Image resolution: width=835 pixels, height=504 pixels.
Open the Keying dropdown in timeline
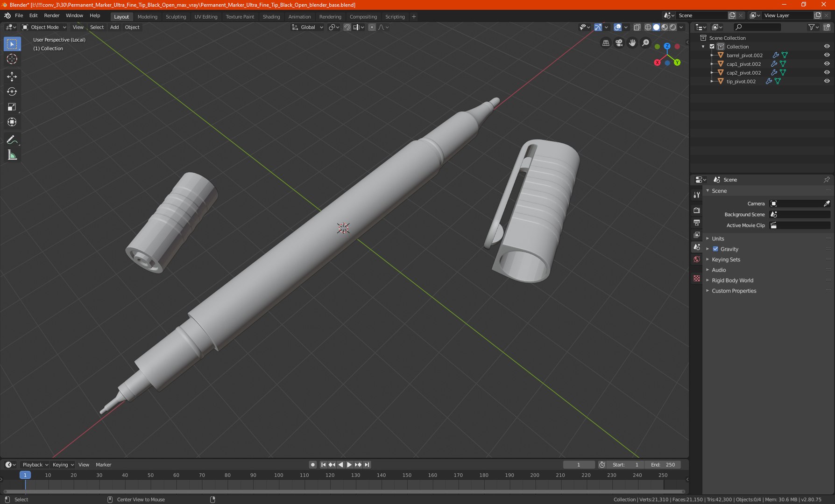(63, 465)
